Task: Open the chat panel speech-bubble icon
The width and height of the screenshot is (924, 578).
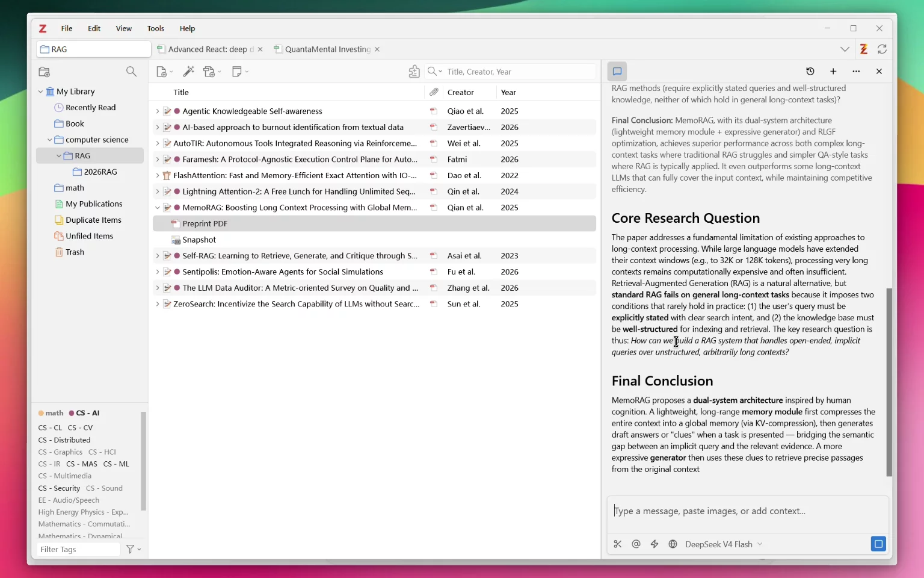Action: click(617, 72)
